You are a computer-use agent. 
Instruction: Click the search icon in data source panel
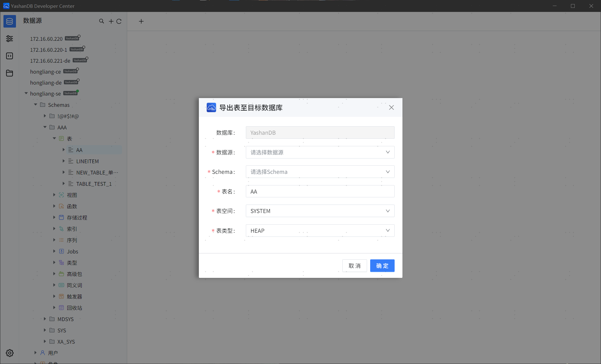click(101, 21)
